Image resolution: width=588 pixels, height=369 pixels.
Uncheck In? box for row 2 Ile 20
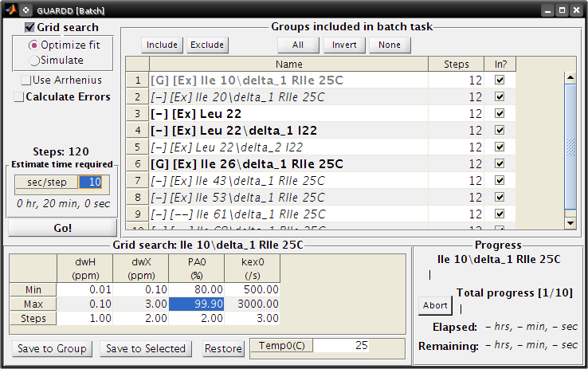tap(500, 96)
